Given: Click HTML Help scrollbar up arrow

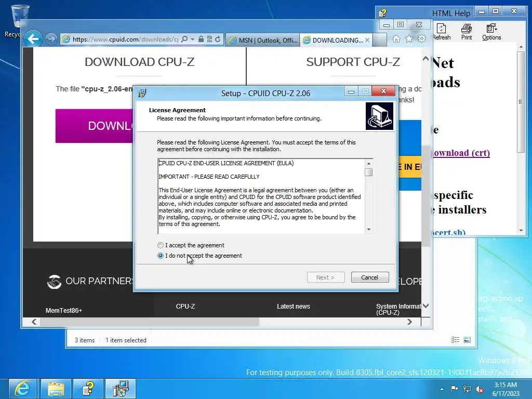Looking at the screenshot, I should (x=521, y=46).
